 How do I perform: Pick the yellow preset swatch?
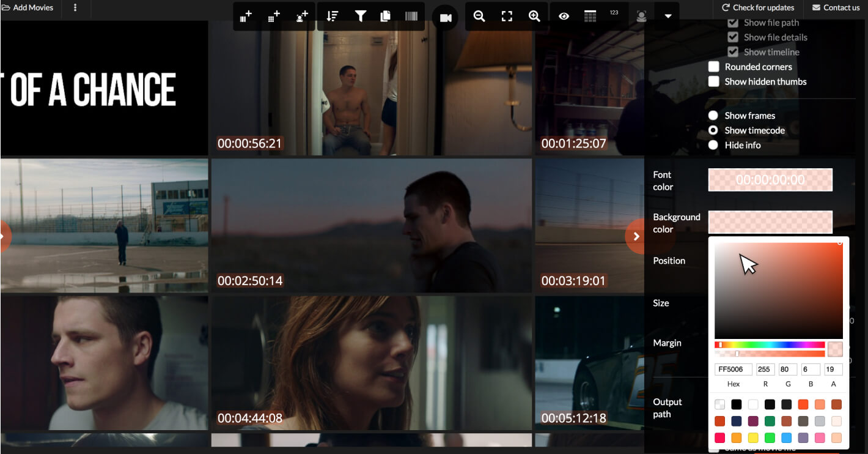click(753, 437)
